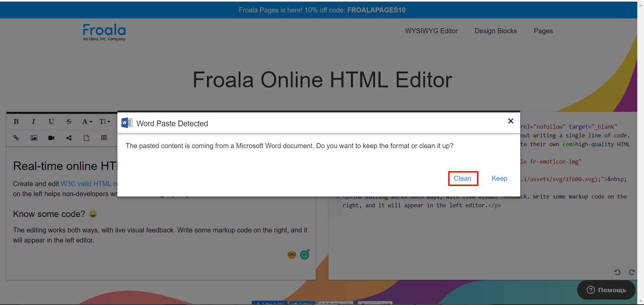The height and width of the screenshot is (305, 644).
Task: Click the Grammarly icon in editor
Action: (305, 255)
